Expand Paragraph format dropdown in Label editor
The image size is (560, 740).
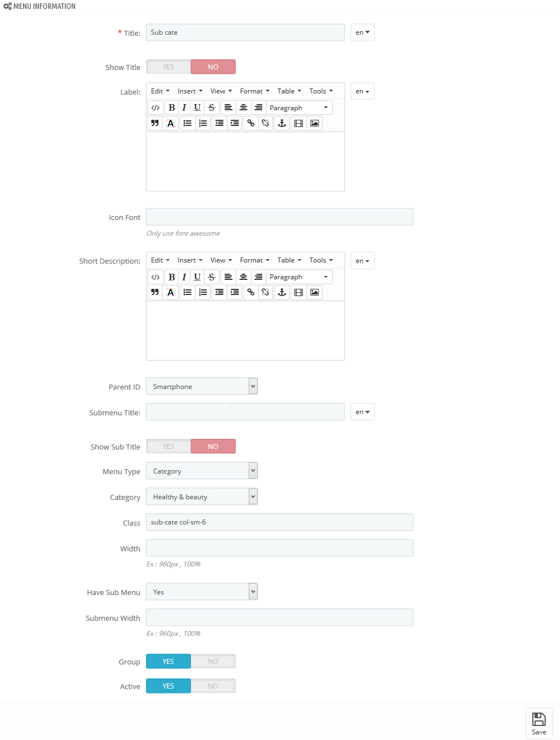[299, 107]
